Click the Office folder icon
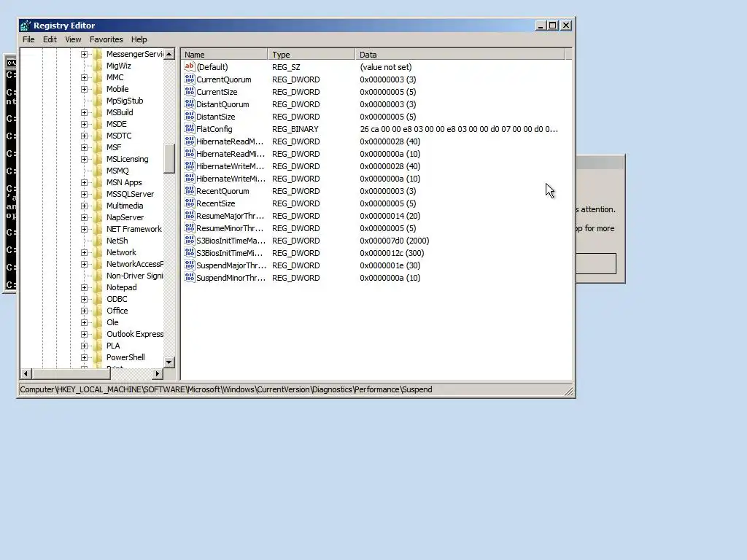The image size is (747, 560). 98,311
